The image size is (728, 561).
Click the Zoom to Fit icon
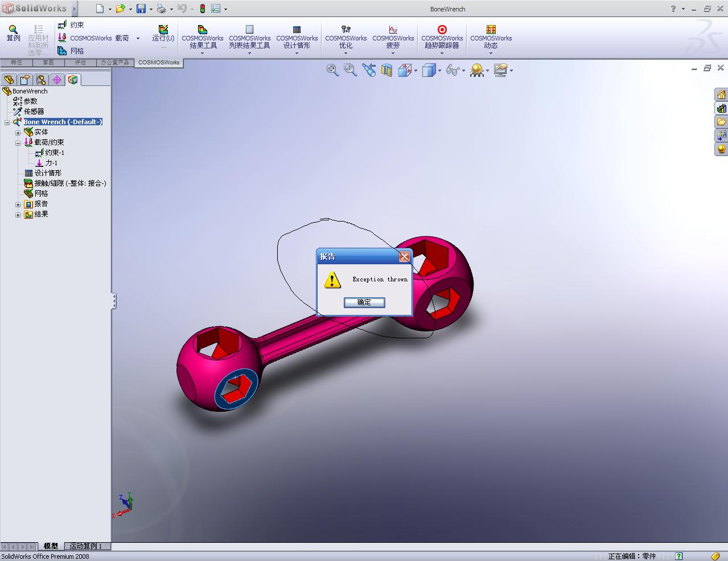point(332,70)
